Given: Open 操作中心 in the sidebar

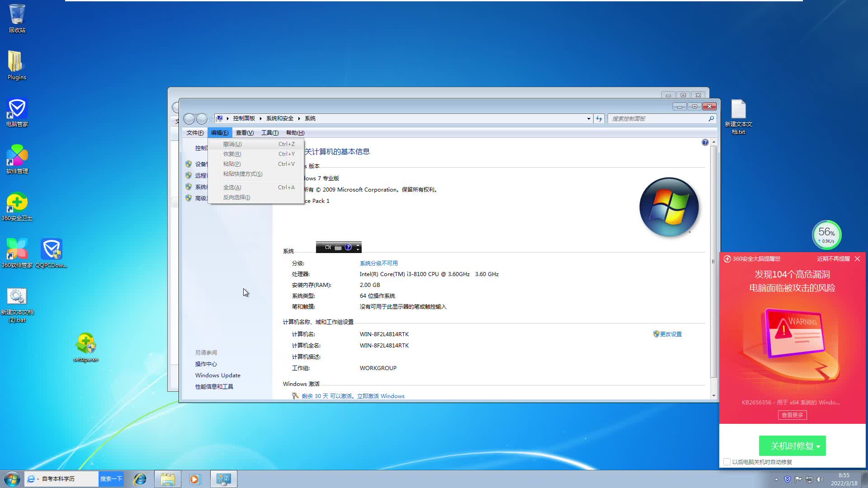Looking at the screenshot, I should pos(206,364).
